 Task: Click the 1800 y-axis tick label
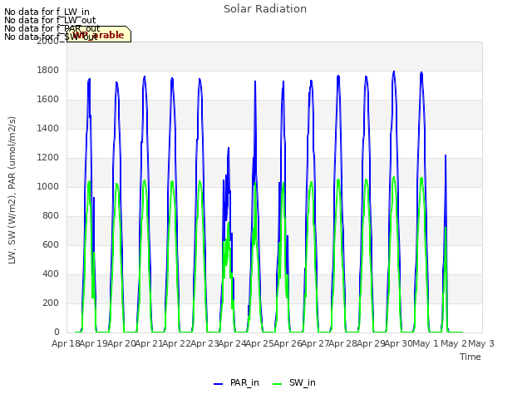48,70
